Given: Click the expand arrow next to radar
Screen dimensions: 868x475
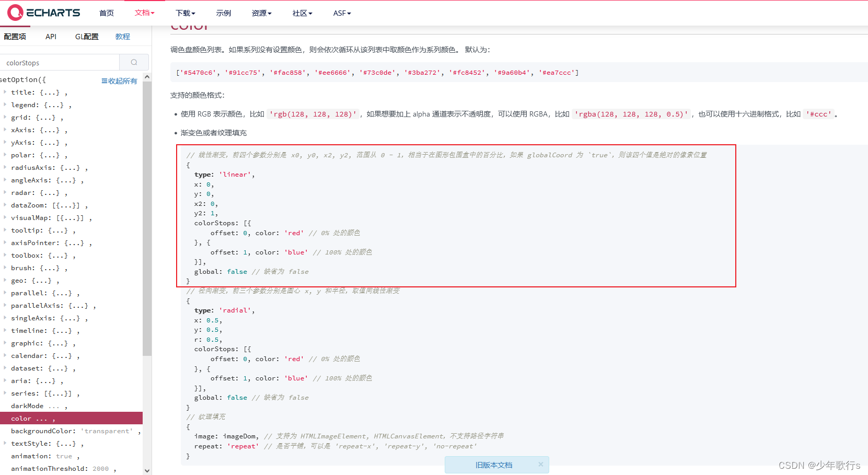Looking at the screenshot, I should tap(5, 192).
